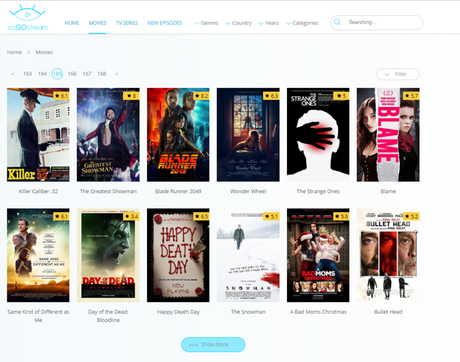Go to page 167
The height and width of the screenshot is (362, 460).
[x=87, y=74]
